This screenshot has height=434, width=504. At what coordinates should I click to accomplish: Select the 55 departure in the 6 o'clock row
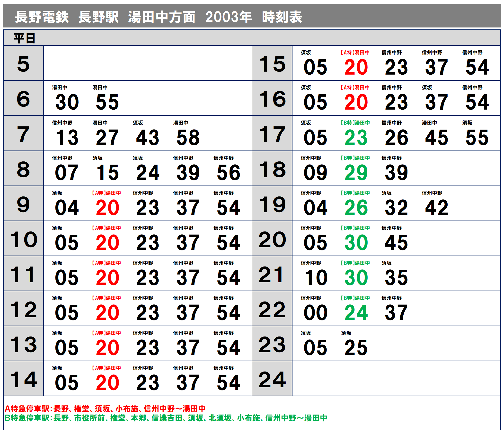tap(107, 102)
